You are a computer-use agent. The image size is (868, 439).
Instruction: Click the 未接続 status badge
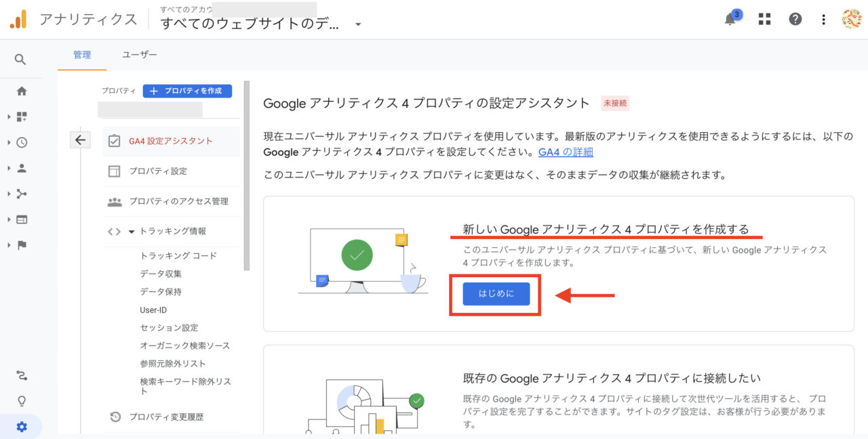(615, 104)
